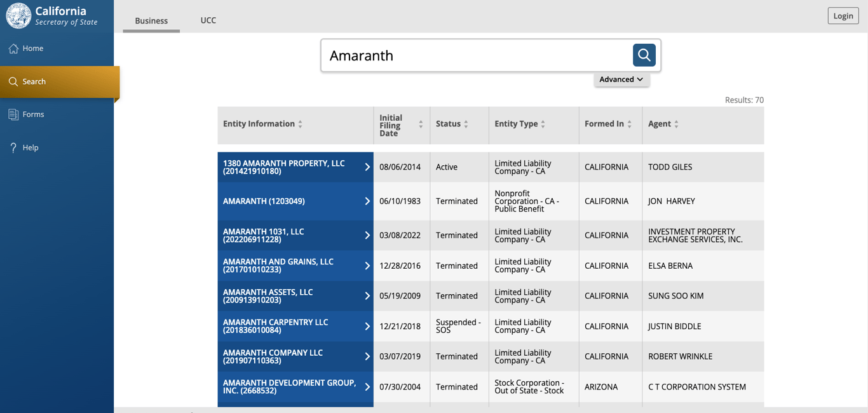Viewport: 868px width, 413px height.
Task: Expand details for 1380 AMARANTH PROPERTY, LLC
Action: (367, 167)
